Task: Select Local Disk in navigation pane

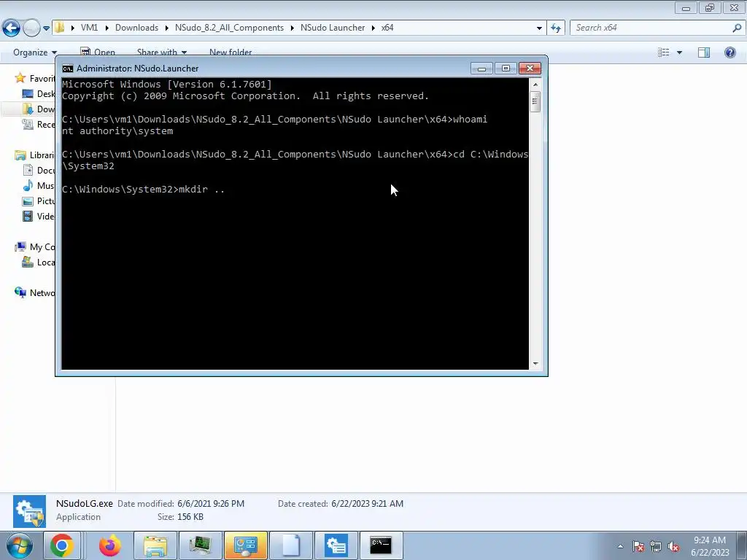Action: [39, 262]
